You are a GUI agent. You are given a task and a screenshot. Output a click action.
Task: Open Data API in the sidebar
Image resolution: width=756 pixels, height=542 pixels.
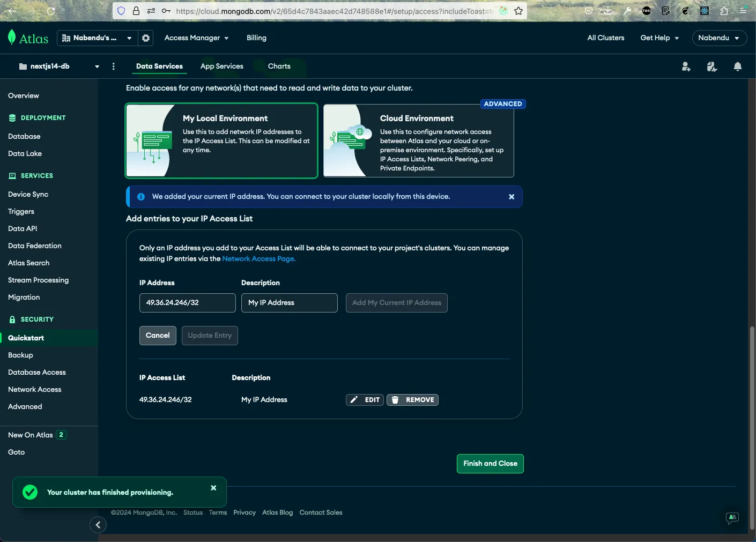pyautogui.click(x=23, y=229)
